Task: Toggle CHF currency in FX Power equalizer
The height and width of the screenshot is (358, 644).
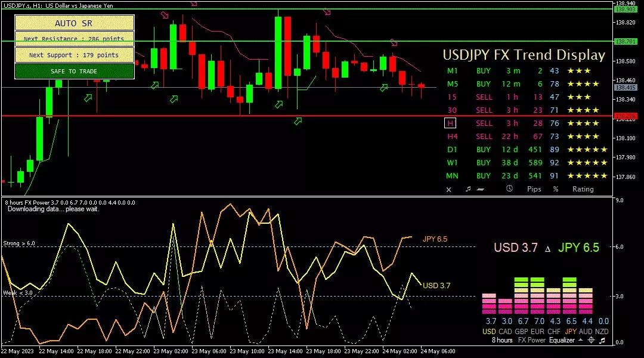Action: tap(553, 331)
